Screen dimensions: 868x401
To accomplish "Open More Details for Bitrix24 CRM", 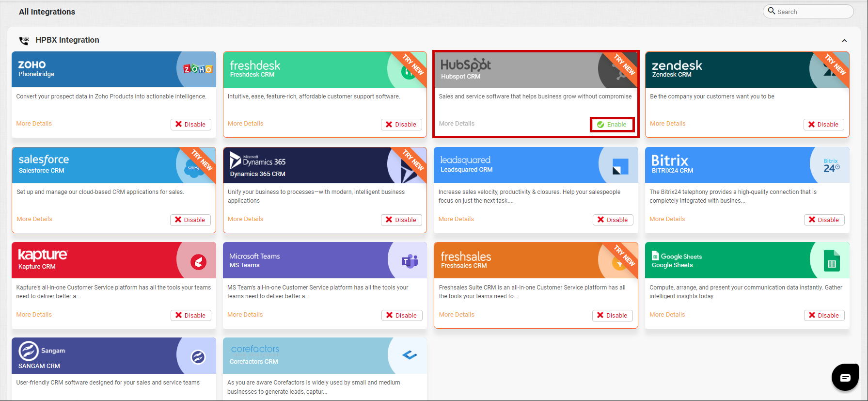I will click(667, 219).
